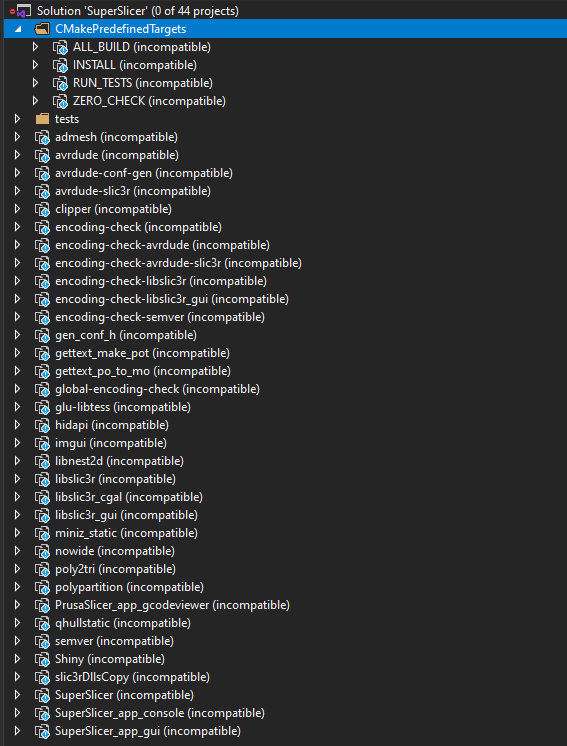Image resolution: width=567 pixels, height=746 pixels.
Task: Click the ZERO_CHECK project icon
Action: pos(60,101)
